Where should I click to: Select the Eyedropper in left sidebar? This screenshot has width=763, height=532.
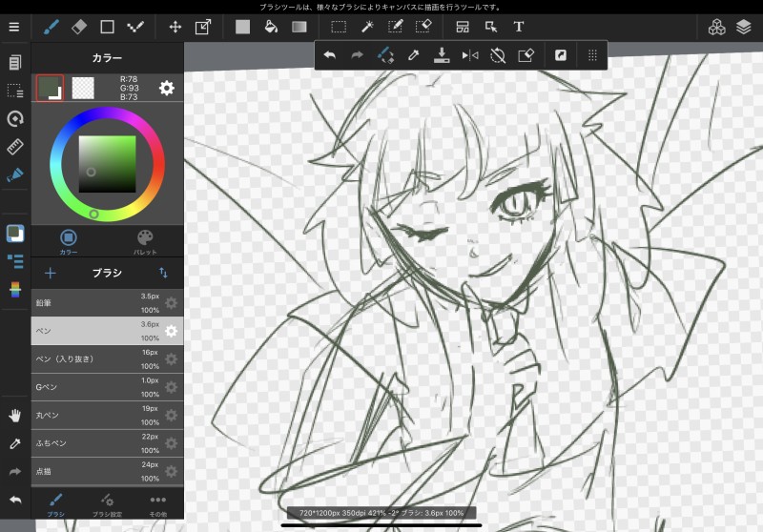pos(15,443)
